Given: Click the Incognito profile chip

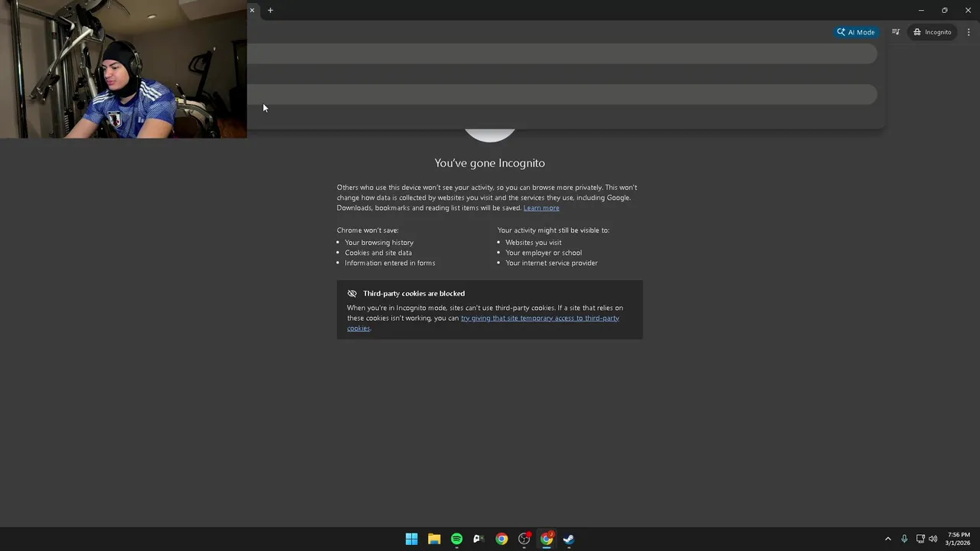Looking at the screenshot, I should point(932,32).
